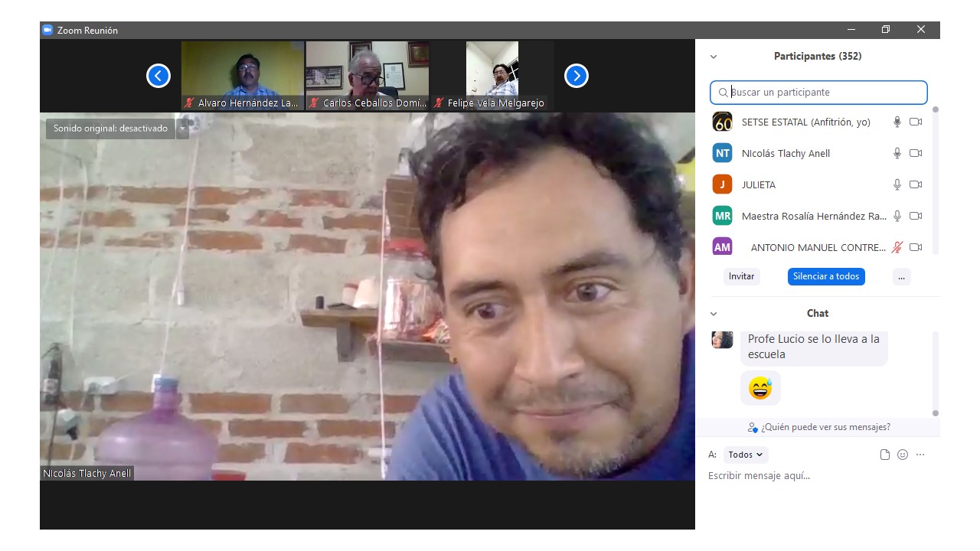Image resolution: width=980 pixels, height=551 pixels.
Task: Minimize the Zoom Reunión window
Action: [x=851, y=30]
